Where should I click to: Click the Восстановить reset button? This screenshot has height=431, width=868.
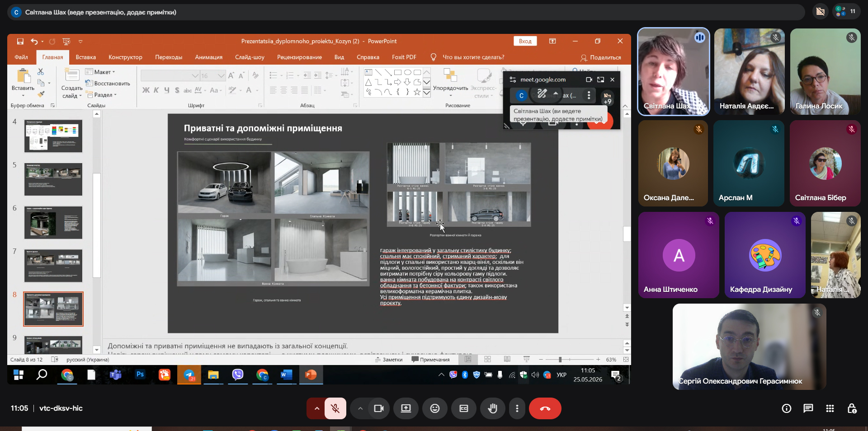click(108, 83)
